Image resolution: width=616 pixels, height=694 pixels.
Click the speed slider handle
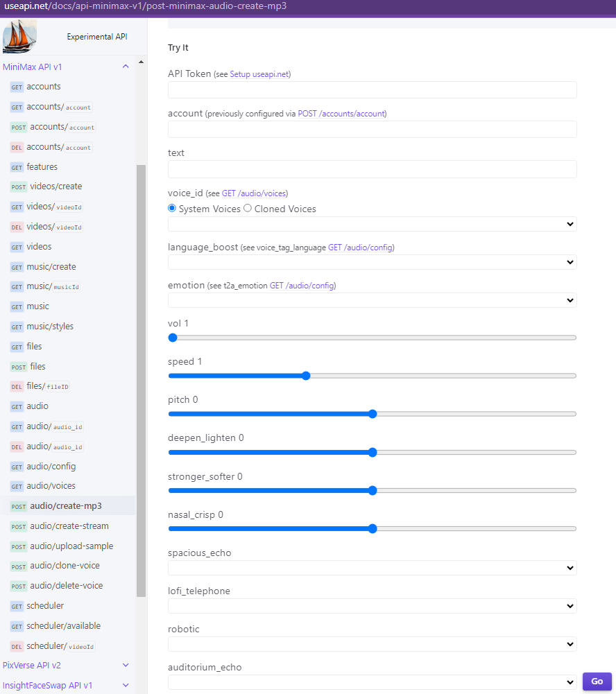click(306, 376)
